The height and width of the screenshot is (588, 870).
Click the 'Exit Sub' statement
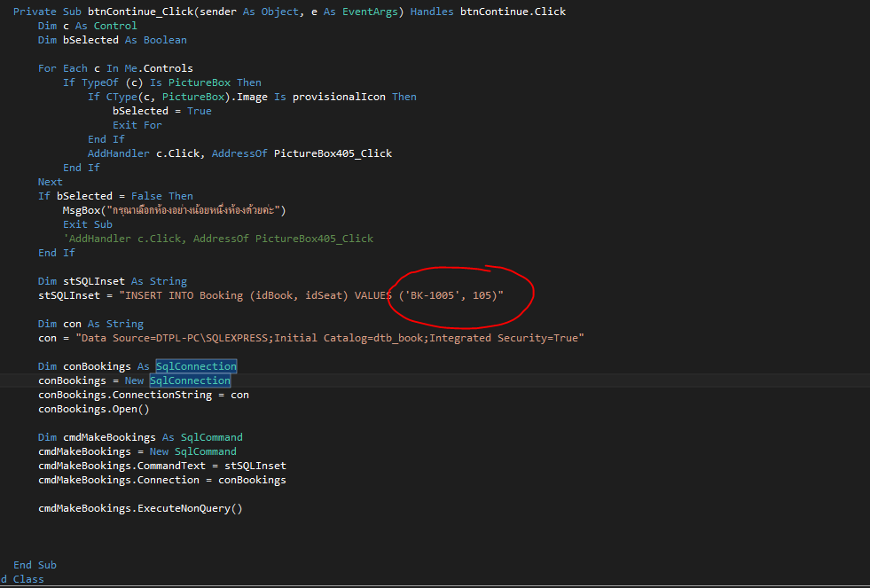point(87,224)
